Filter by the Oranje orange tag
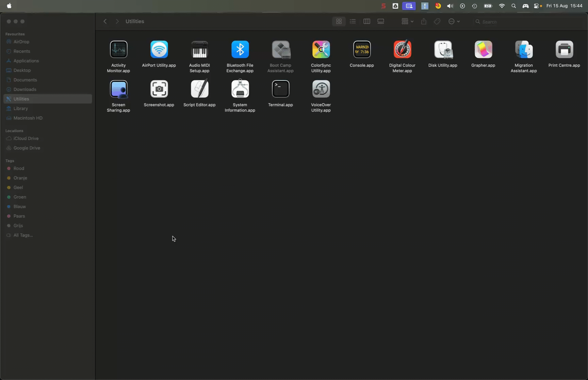The height and width of the screenshot is (380, 588). (x=48, y=178)
